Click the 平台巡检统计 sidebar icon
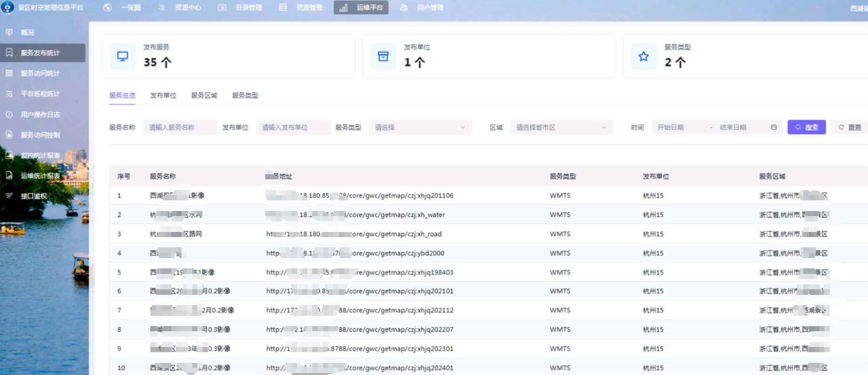 click(9, 94)
